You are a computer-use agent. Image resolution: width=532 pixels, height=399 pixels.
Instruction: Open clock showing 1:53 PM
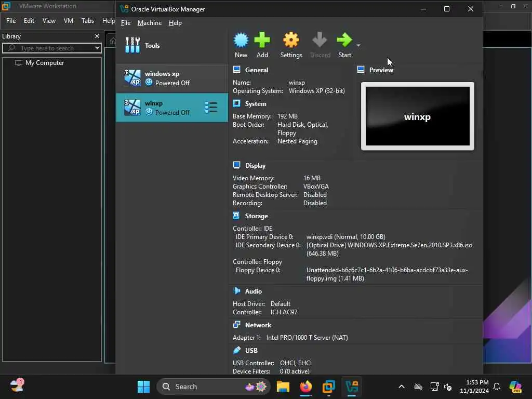click(474, 387)
